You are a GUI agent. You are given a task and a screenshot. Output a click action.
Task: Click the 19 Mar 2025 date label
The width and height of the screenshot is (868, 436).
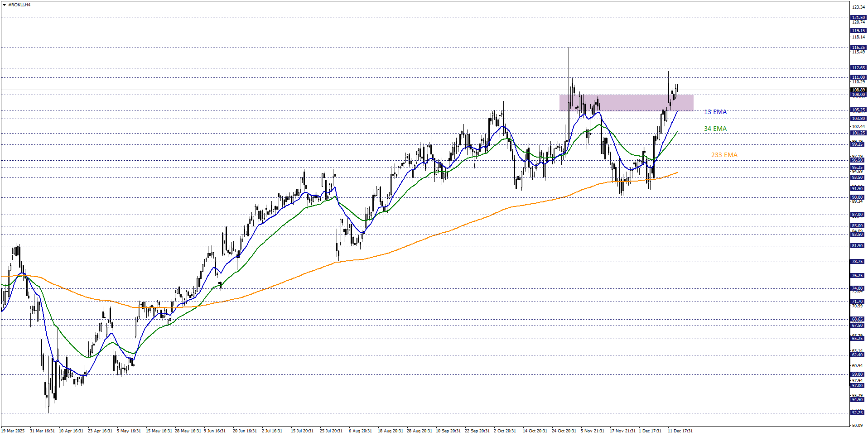click(13, 431)
